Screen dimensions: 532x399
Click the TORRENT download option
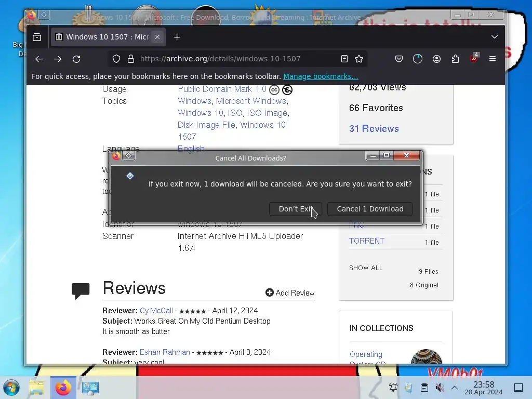(367, 241)
